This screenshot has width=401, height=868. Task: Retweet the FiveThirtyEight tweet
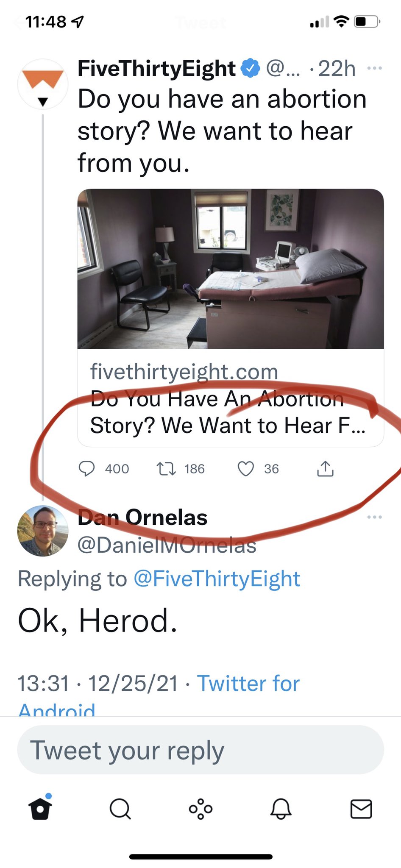(166, 469)
